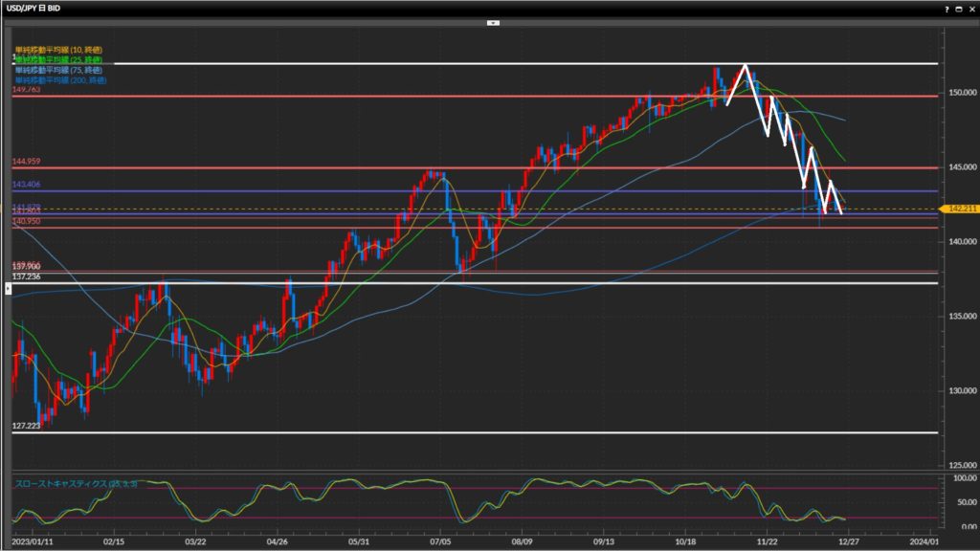Select the red horizontal line labeled 144.959
Screen dimensions: 980x551
point(287,167)
